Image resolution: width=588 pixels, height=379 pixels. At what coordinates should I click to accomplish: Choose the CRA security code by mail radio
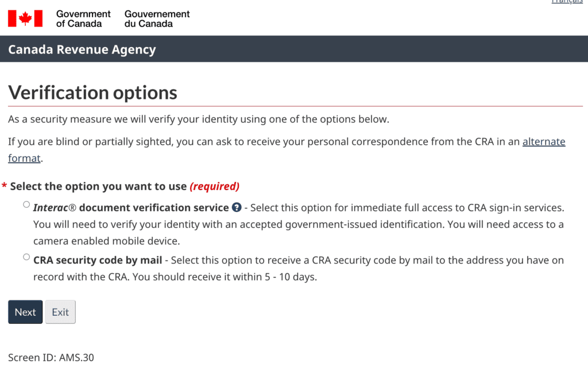(x=26, y=257)
